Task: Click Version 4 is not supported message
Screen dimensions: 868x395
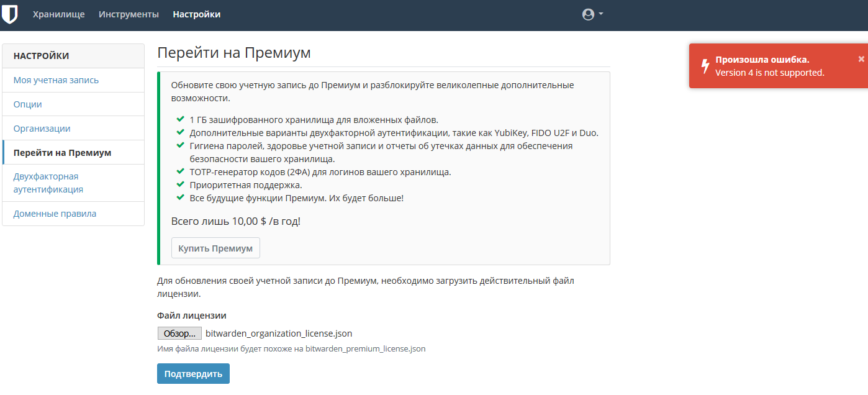Action: (770, 73)
